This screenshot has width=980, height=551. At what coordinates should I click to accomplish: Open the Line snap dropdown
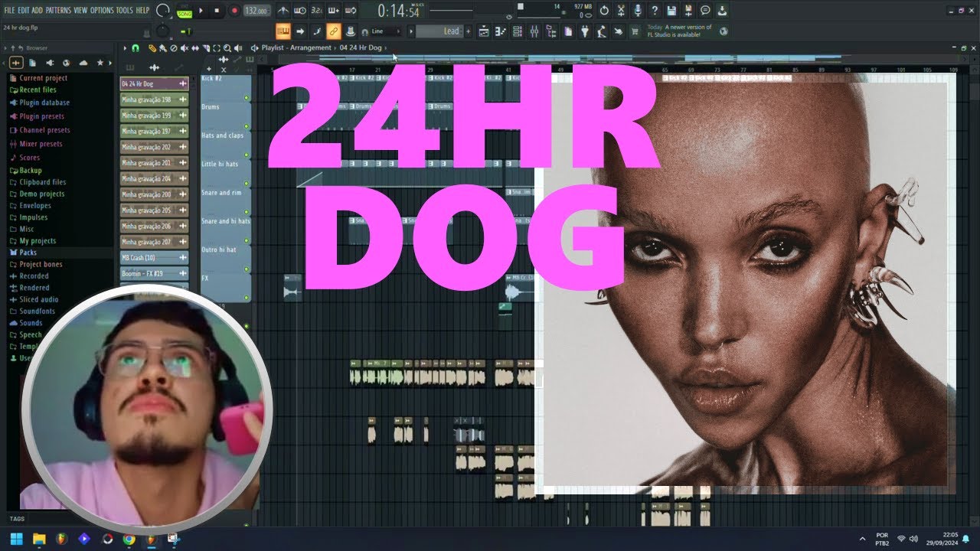(381, 31)
